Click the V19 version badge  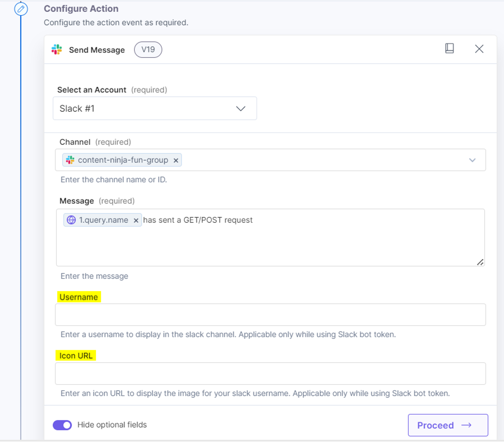click(148, 50)
